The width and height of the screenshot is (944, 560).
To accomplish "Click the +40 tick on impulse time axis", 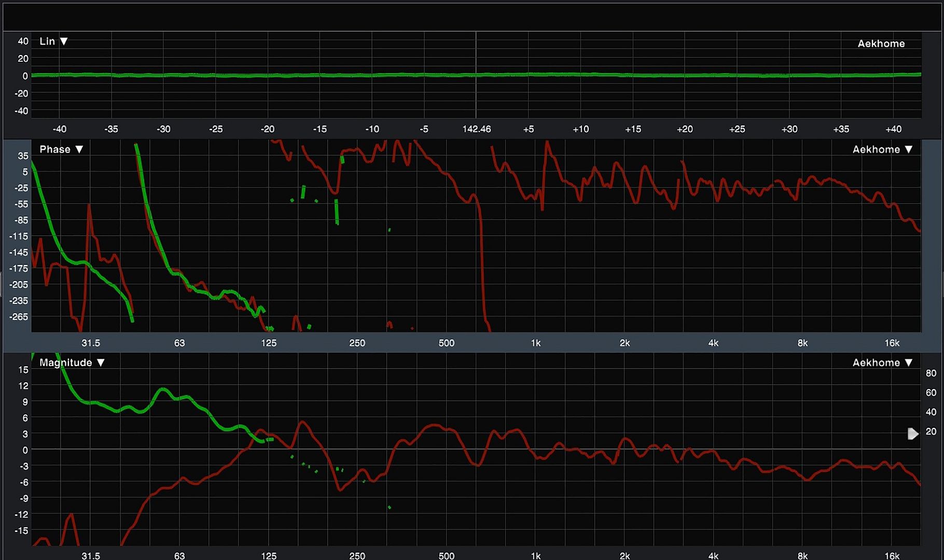I will pyautogui.click(x=893, y=129).
